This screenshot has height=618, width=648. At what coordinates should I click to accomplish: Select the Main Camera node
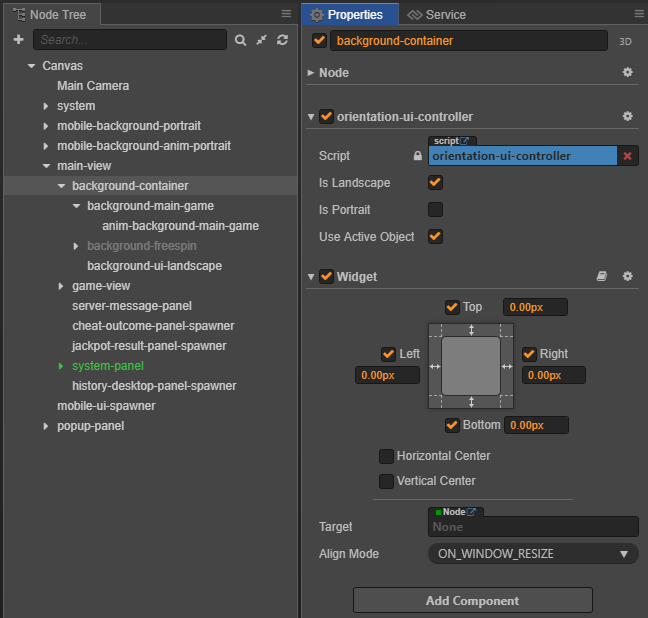[x=93, y=86]
